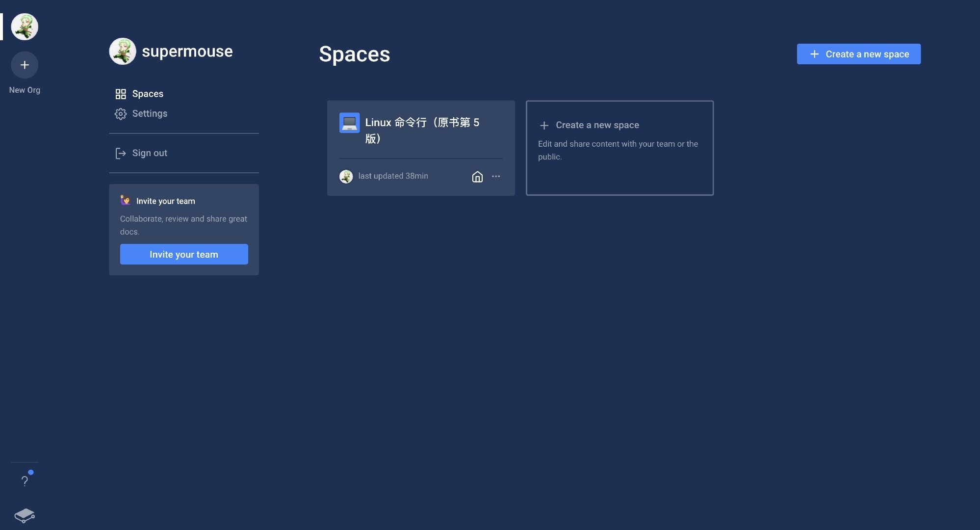980x530 pixels.
Task: Click the Spaces grid icon in sidebar
Action: point(120,94)
